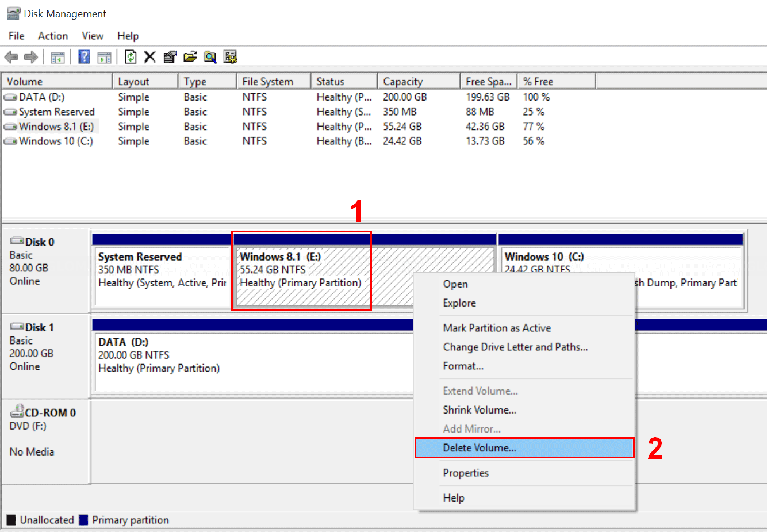The width and height of the screenshot is (767, 532).
Task: Click the 88 MB free space cell
Action: coord(480,112)
